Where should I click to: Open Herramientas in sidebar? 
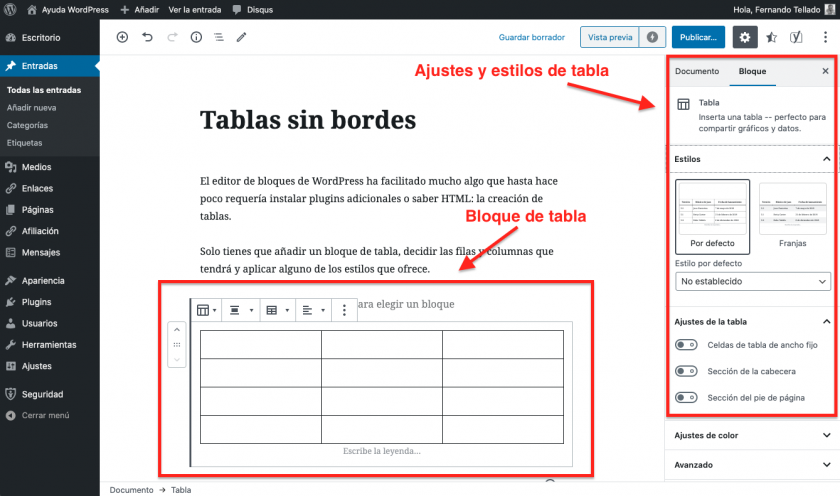click(x=49, y=344)
